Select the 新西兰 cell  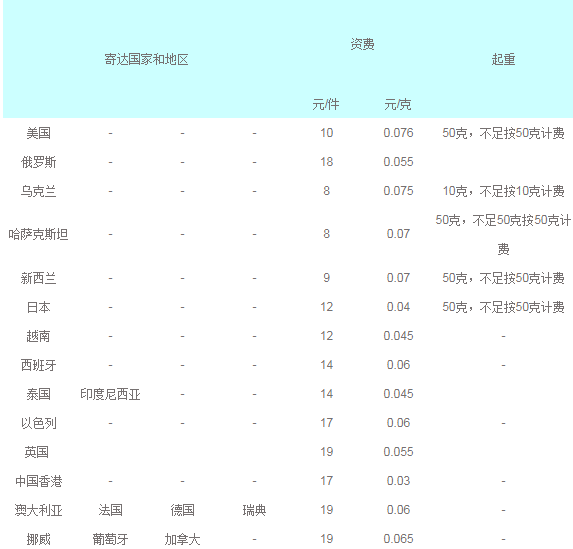point(38,278)
